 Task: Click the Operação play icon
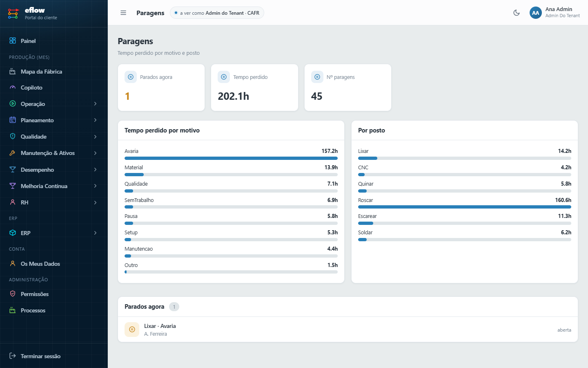pyautogui.click(x=13, y=104)
